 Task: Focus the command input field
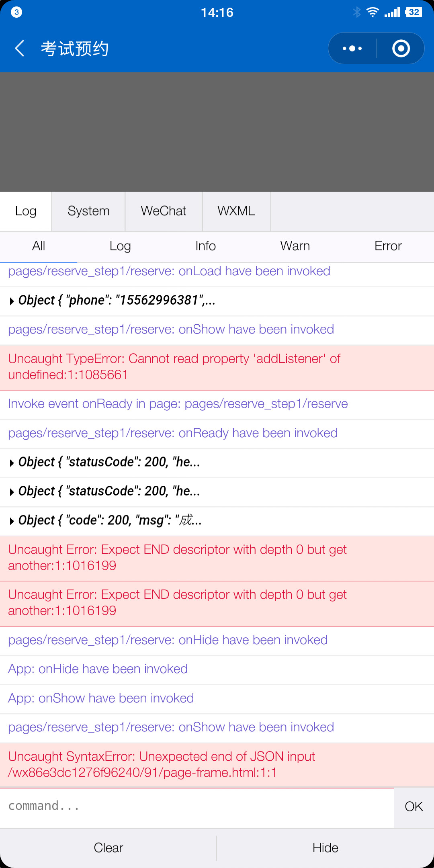tap(197, 806)
